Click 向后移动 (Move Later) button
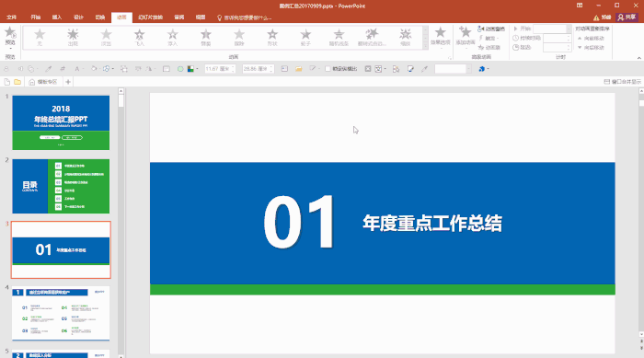644x358 pixels. coord(591,48)
